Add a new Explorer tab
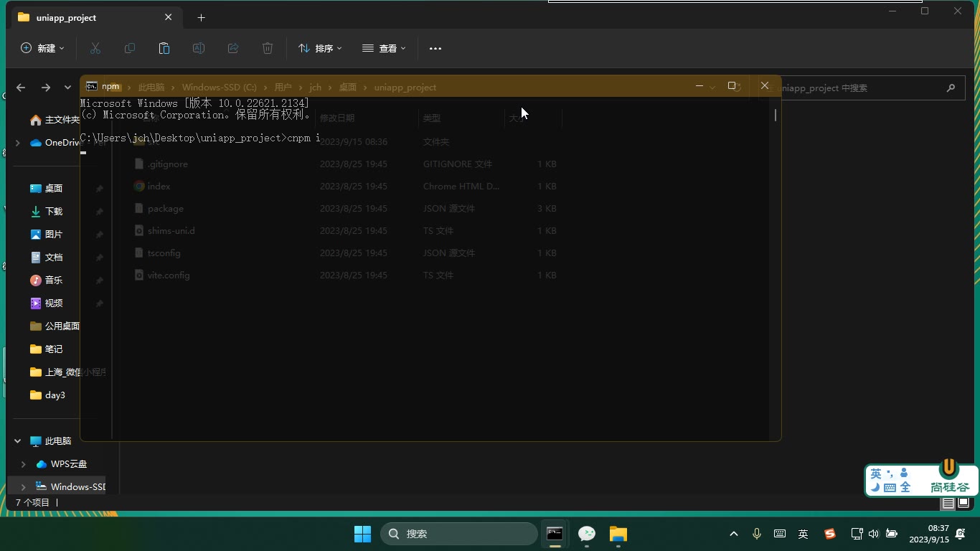 click(x=201, y=17)
